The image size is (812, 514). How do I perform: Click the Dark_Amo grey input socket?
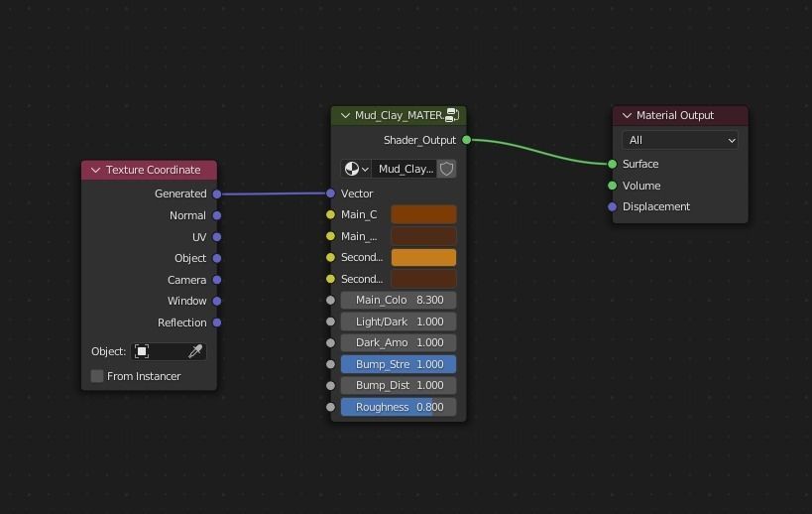pos(330,343)
